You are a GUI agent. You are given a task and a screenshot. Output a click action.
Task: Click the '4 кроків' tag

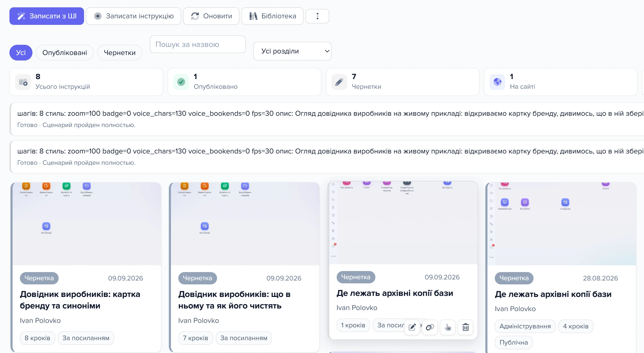click(x=576, y=326)
